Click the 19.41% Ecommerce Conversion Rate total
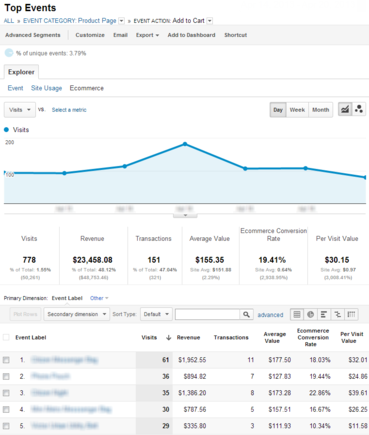The height and width of the screenshot is (435, 369). tap(272, 260)
